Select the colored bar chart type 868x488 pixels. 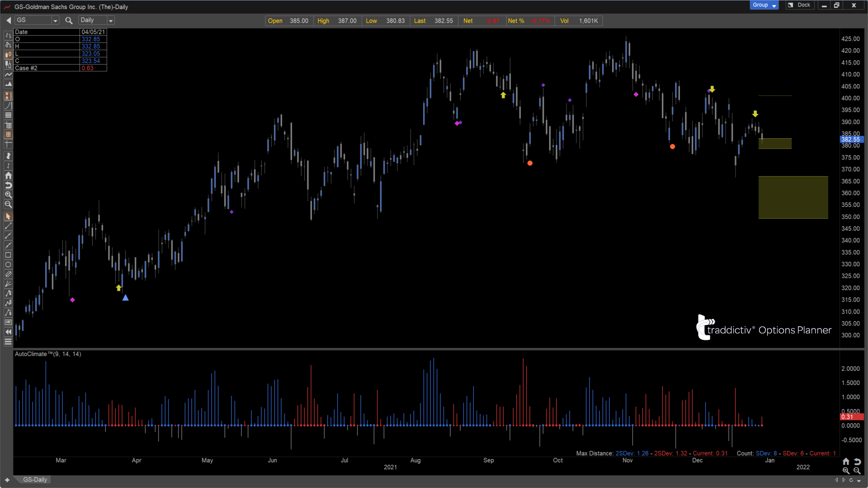(8, 45)
